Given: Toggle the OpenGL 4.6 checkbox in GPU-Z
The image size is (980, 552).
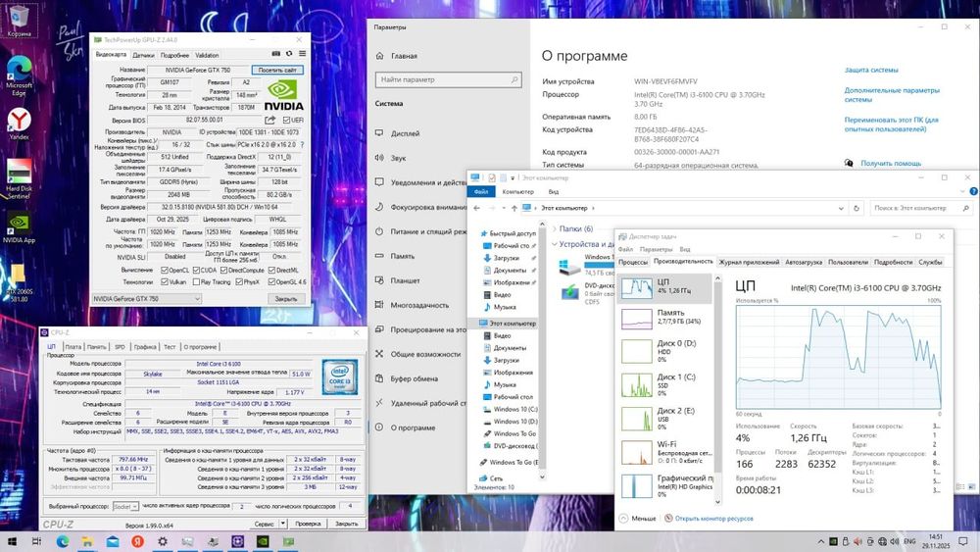Looking at the screenshot, I should pyautogui.click(x=271, y=282).
